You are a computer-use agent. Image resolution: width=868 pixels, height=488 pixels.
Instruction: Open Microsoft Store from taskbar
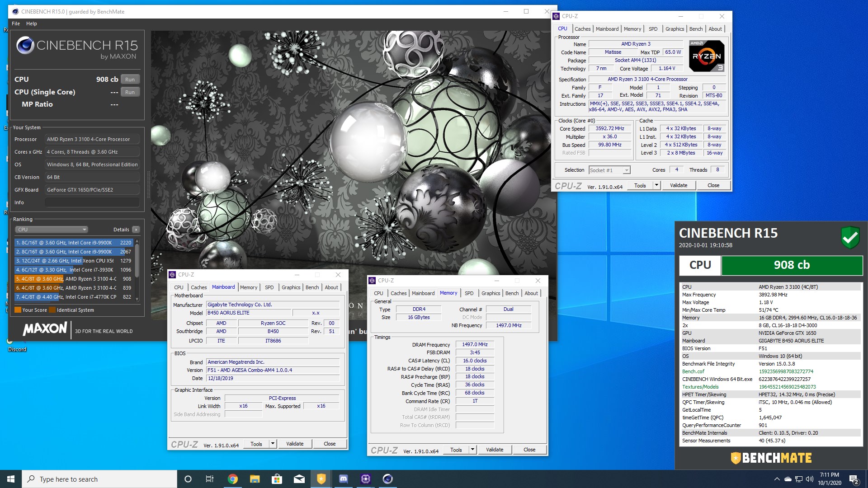[x=277, y=479]
